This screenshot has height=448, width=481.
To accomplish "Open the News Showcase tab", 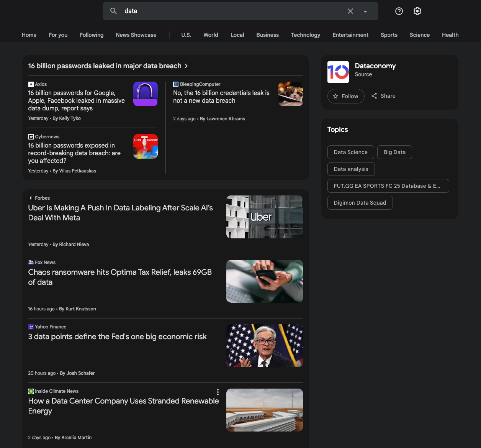I will pos(136,35).
